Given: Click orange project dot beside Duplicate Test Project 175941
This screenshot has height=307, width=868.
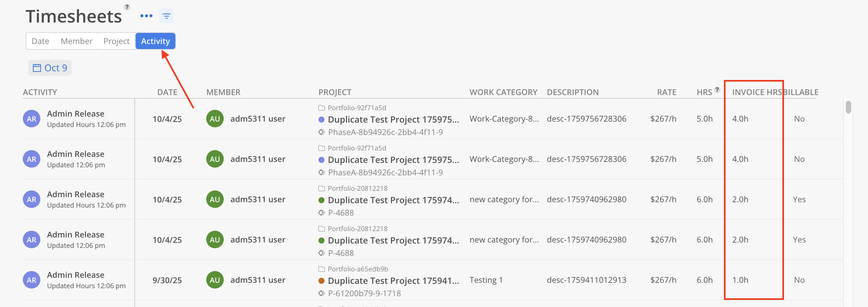Looking at the screenshot, I should (321, 280).
